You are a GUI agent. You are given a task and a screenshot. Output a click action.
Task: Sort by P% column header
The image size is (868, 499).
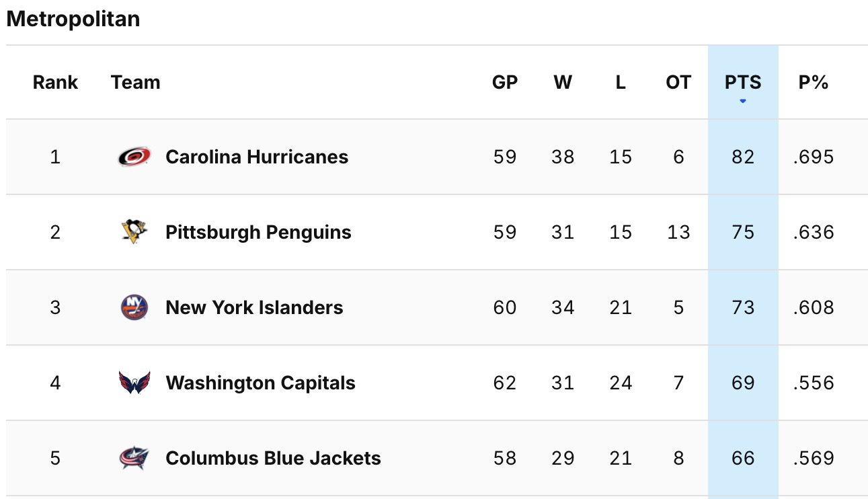(x=814, y=82)
